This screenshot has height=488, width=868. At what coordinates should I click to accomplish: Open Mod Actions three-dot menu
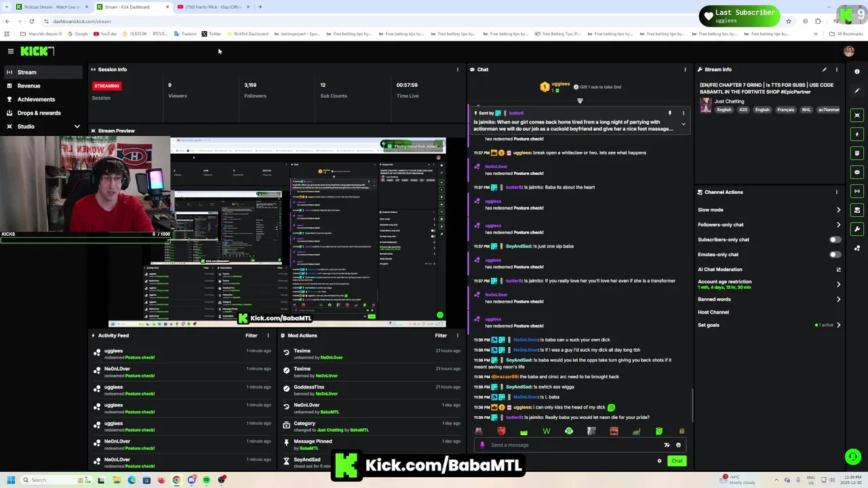pos(457,335)
